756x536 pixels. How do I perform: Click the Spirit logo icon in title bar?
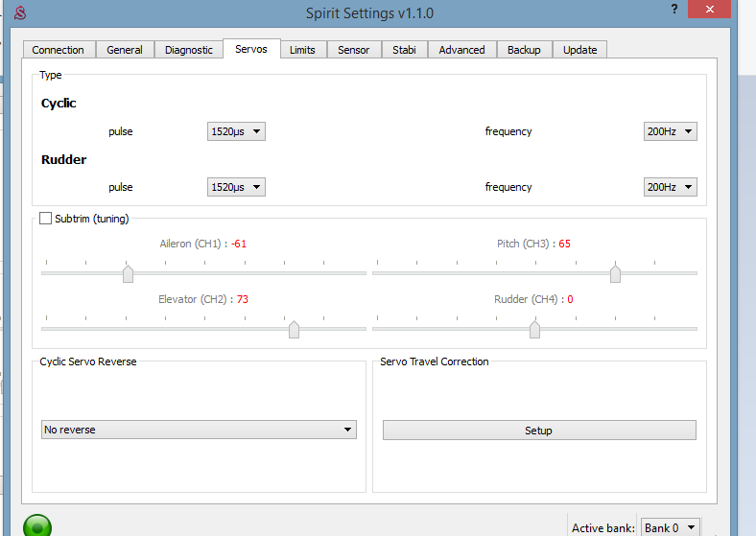(x=19, y=12)
